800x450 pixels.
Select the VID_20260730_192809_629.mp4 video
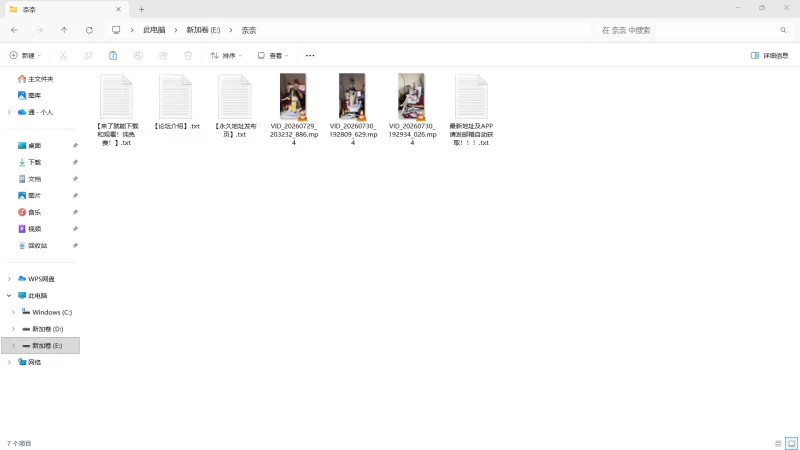coord(353,109)
